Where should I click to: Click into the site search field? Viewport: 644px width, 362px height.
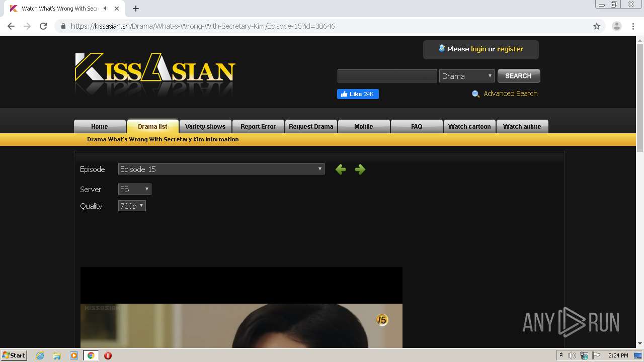(x=387, y=76)
